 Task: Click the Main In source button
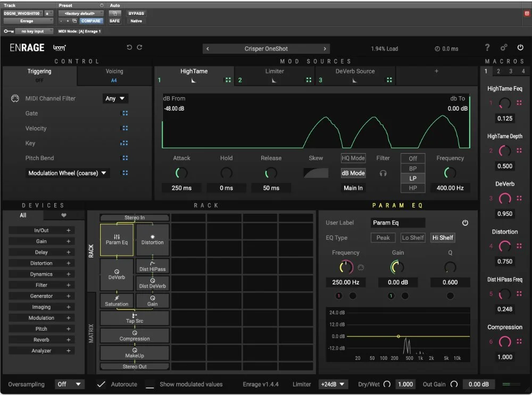pos(353,188)
